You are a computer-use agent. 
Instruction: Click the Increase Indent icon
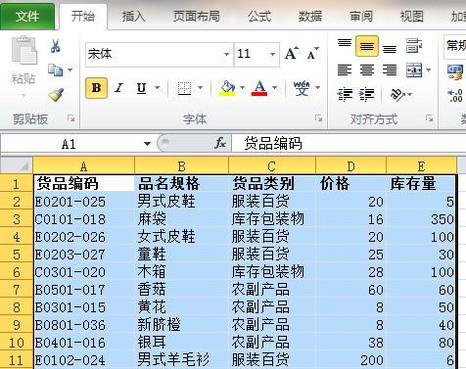(367, 95)
